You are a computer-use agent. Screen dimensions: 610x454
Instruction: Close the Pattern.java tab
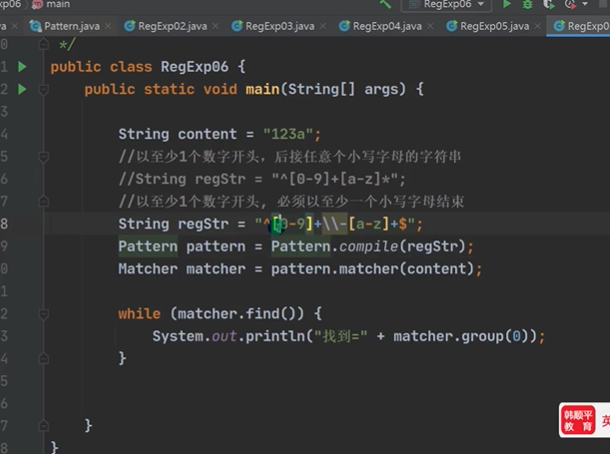tap(108, 26)
